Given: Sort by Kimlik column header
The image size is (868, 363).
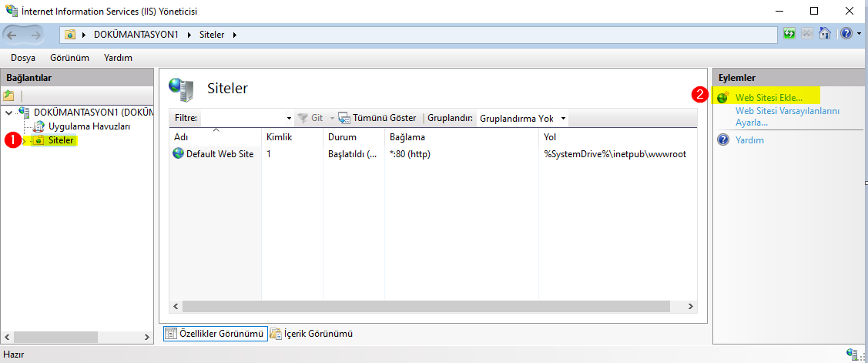Looking at the screenshot, I should pyautogui.click(x=292, y=137).
